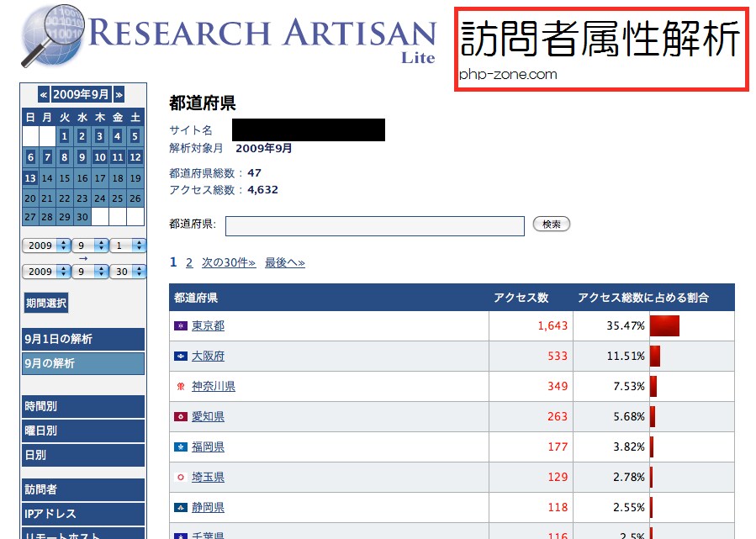Click the Osaka prefecture flag icon
The image size is (756, 539).
coord(181,357)
